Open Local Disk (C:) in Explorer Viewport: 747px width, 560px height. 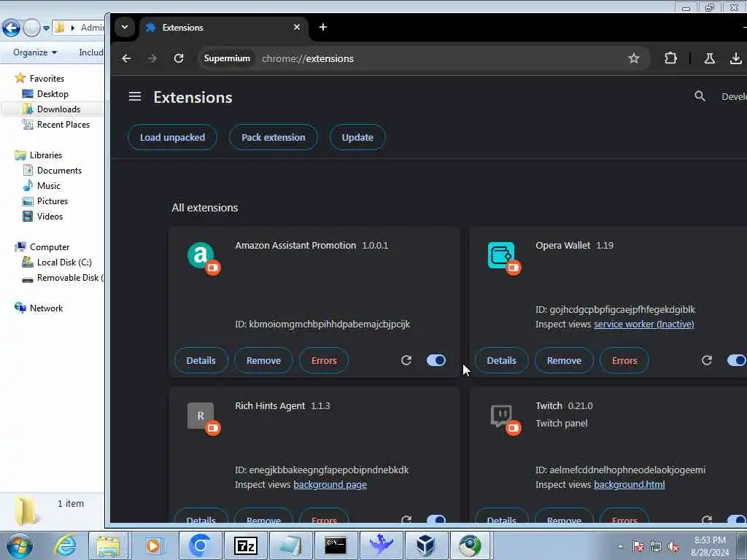57,262
